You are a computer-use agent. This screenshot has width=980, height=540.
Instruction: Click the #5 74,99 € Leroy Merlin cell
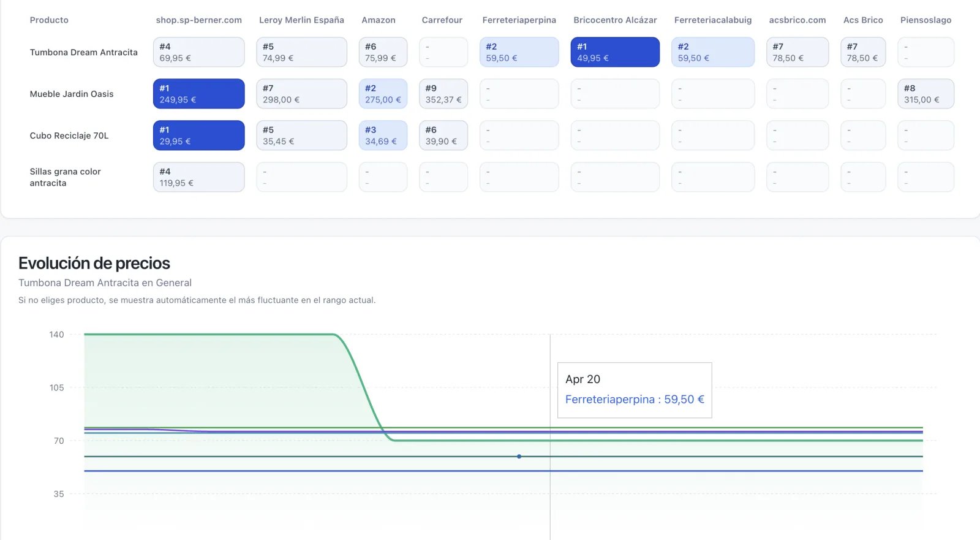301,52
